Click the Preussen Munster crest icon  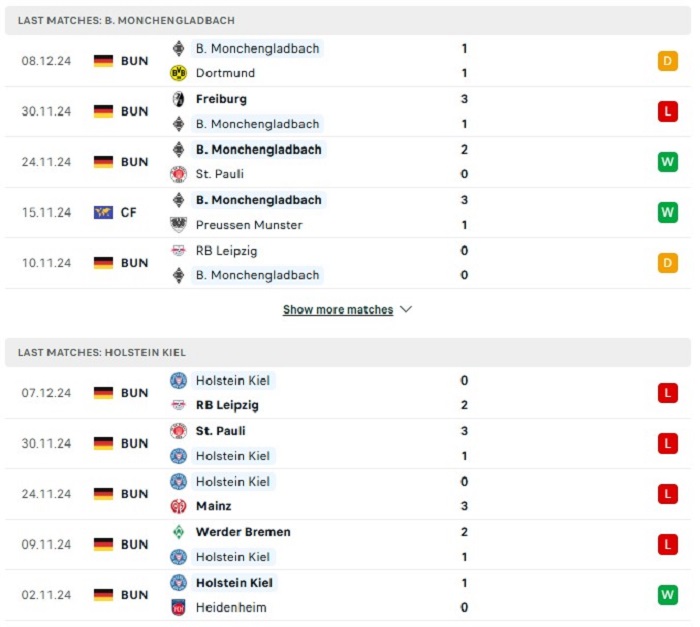coord(178,225)
